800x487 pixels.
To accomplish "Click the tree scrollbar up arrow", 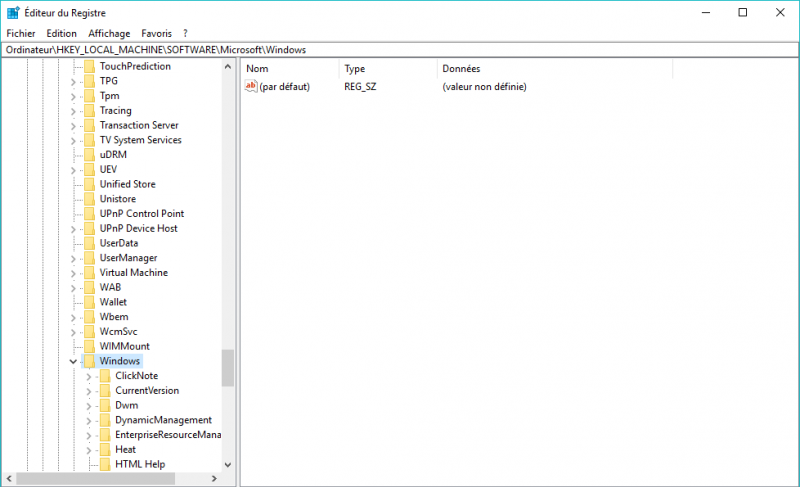I will pyautogui.click(x=228, y=67).
